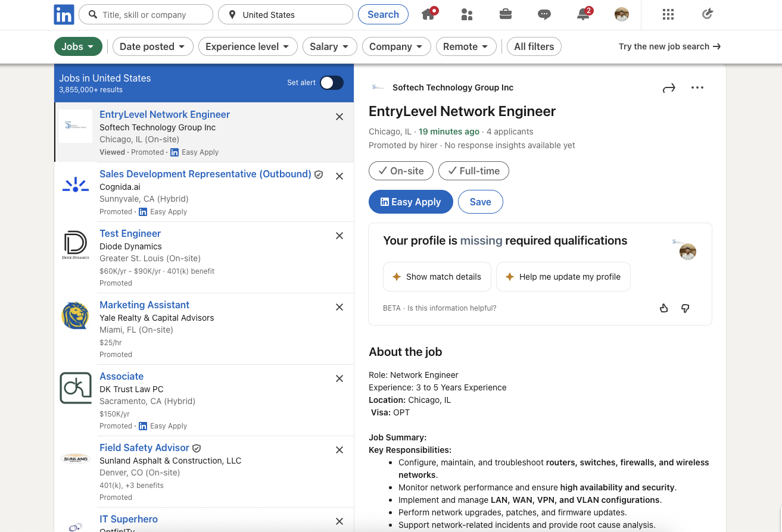Open the profile avatar menu

point(622,14)
